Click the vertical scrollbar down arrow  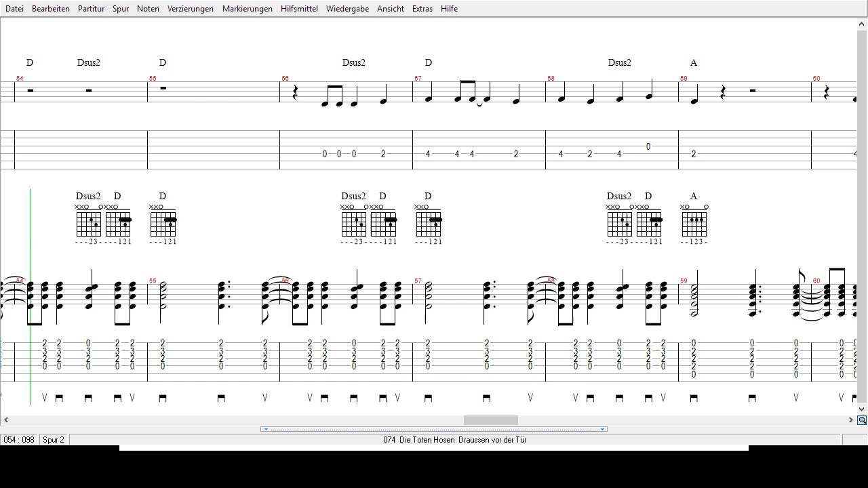(862, 409)
